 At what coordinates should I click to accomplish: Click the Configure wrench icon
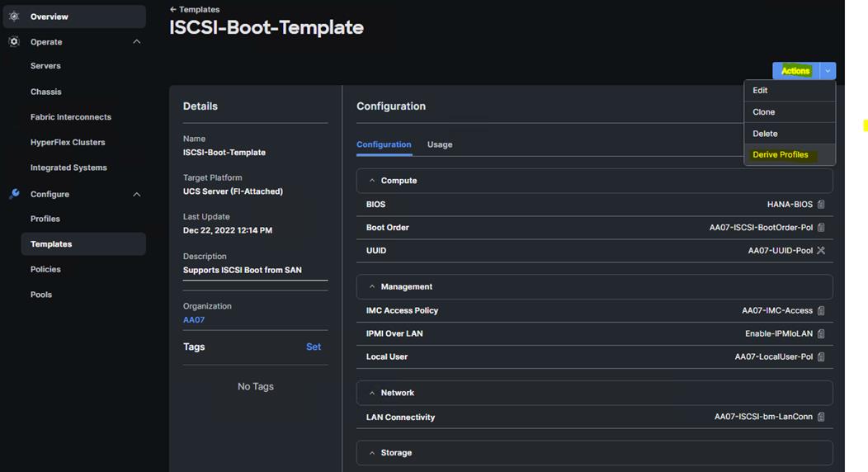[x=14, y=194]
